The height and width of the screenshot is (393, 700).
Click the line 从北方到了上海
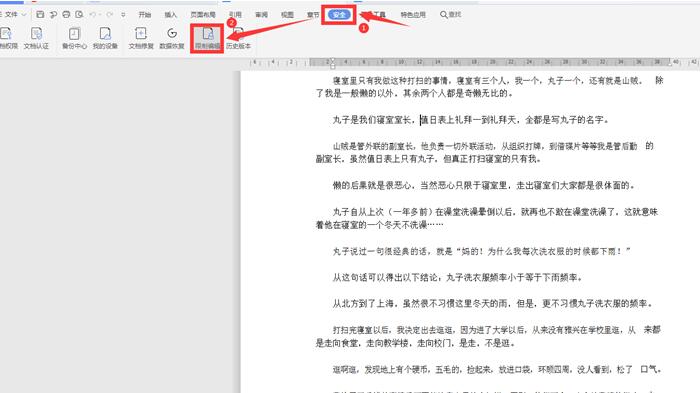point(493,304)
